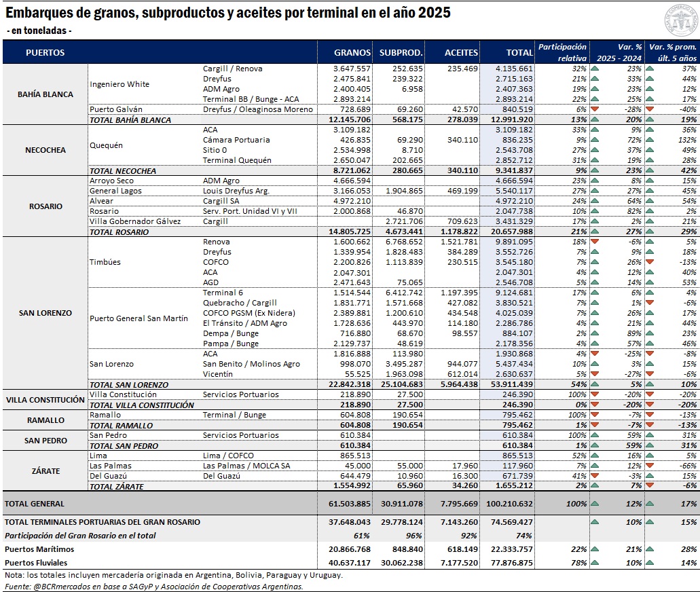Image resolution: width=700 pixels, height=592 pixels.
Task: Click green up arrow beside Cámara Portuaria 72%
Action: click(595, 140)
